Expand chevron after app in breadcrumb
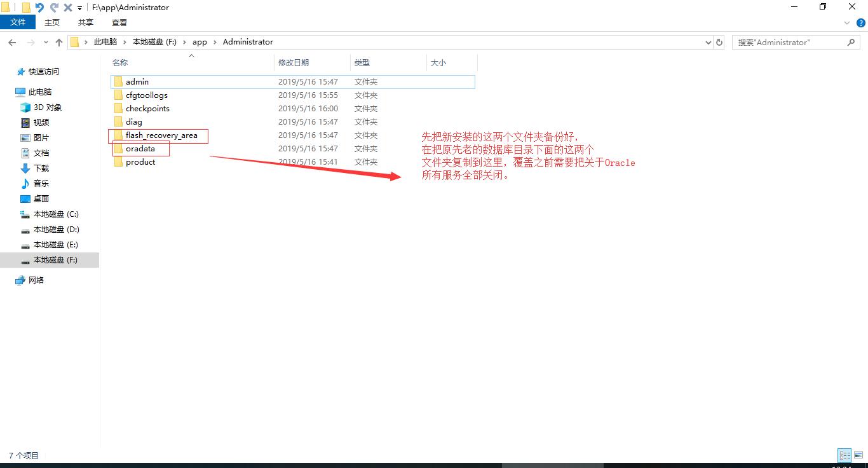868x468 pixels. coord(215,42)
